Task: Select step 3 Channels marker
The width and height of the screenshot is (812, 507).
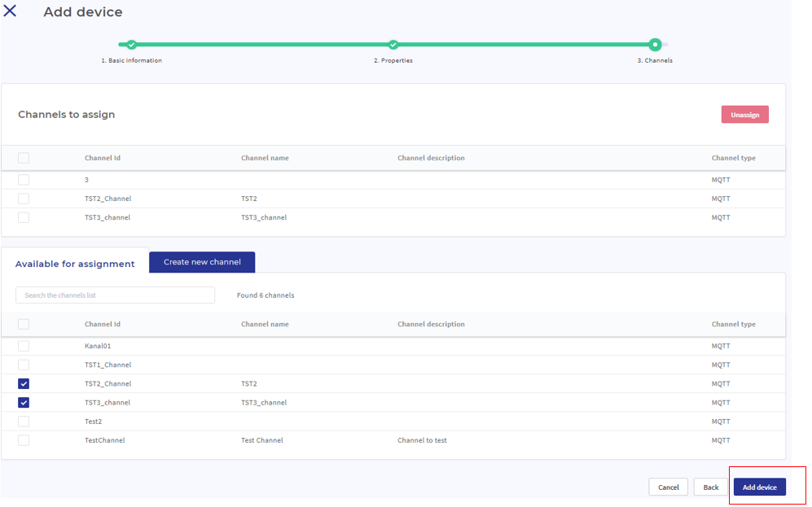Action: pyautogui.click(x=655, y=45)
